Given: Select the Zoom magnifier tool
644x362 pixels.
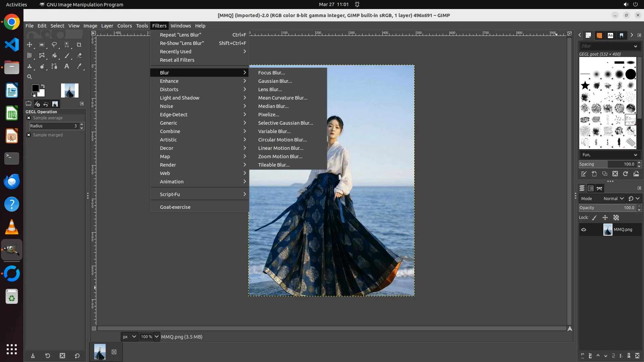Looking at the screenshot, I should point(30,77).
